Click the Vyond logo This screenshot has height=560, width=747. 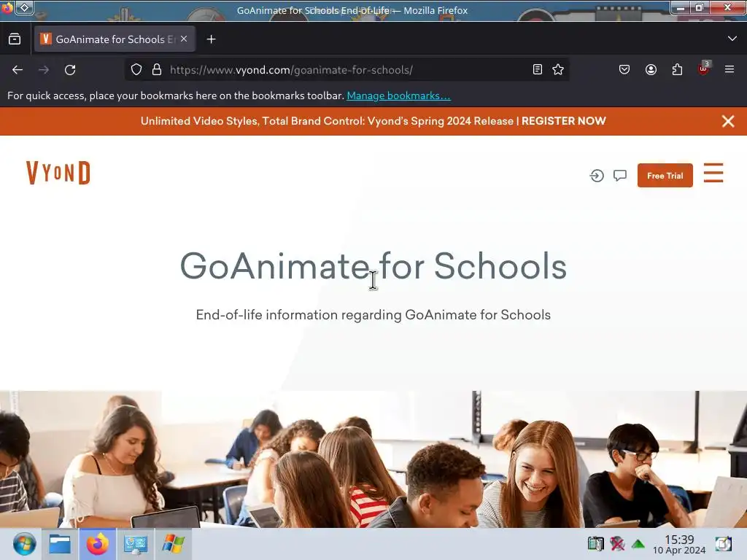click(x=58, y=172)
